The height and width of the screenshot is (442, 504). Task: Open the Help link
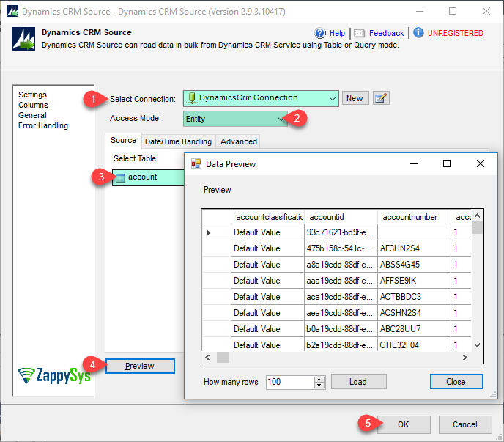(x=337, y=33)
